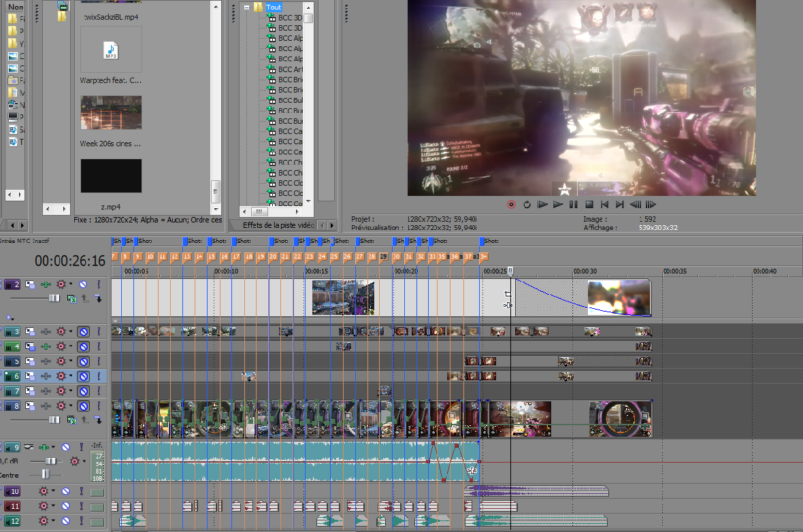Go to end of project
Image resolution: width=803 pixels, height=532 pixels.
pos(620,204)
